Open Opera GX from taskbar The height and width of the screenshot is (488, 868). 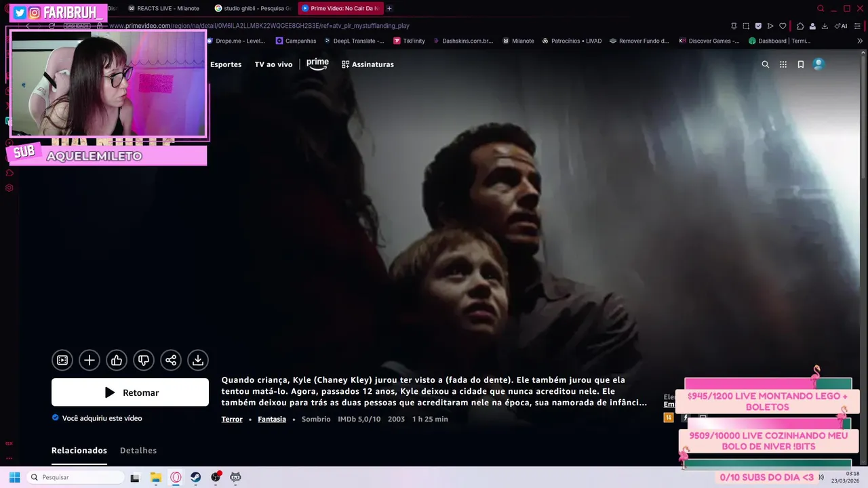click(176, 477)
